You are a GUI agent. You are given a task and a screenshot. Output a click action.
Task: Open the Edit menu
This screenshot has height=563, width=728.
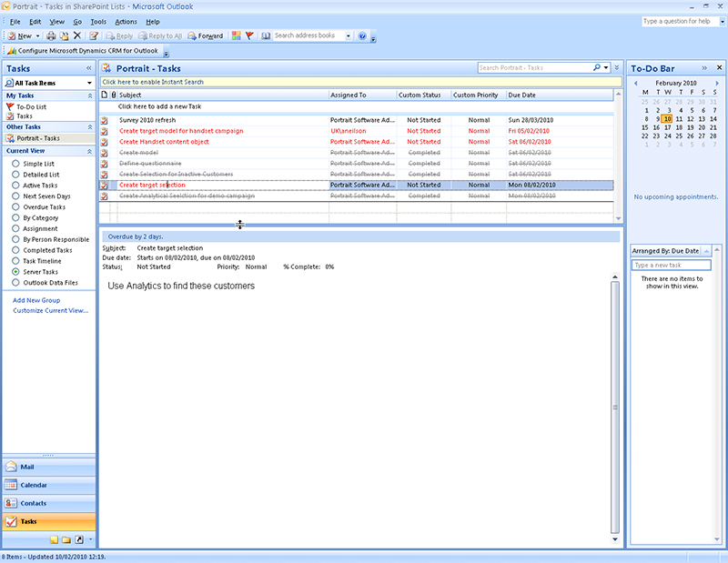[35, 22]
